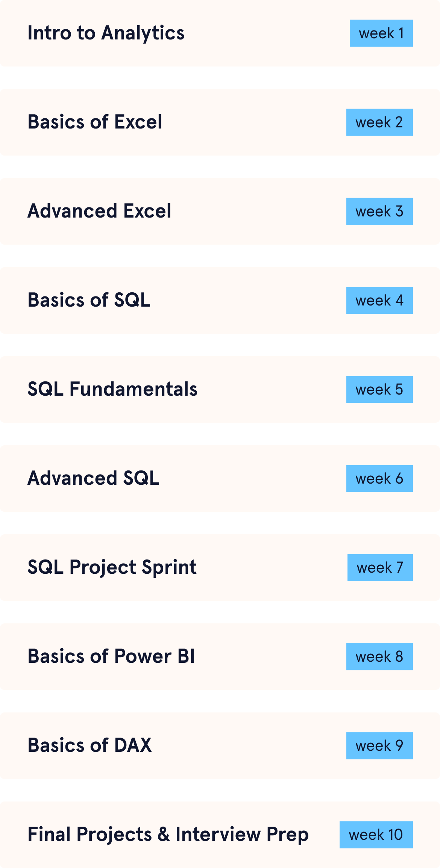
Task: Open the Advanced SQL module
Action: click(94, 478)
